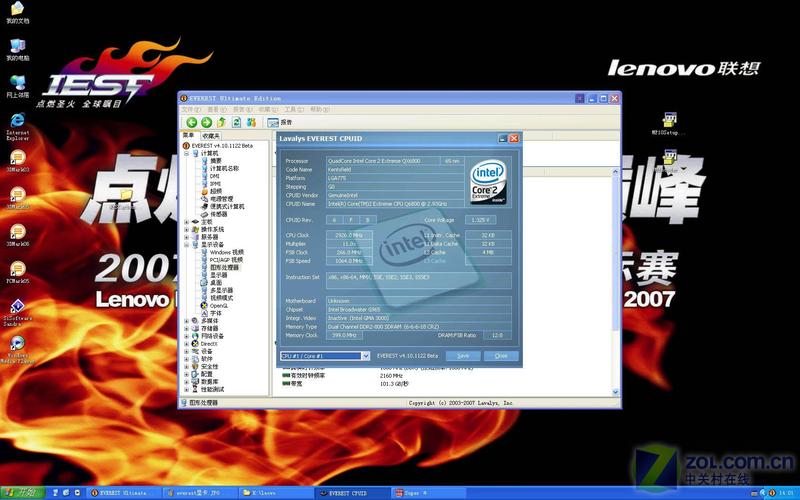Image resolution: width=800 pixels, height=500 pixels.
Task: Select 桌面 in the tree
Action: pos(216,283)
